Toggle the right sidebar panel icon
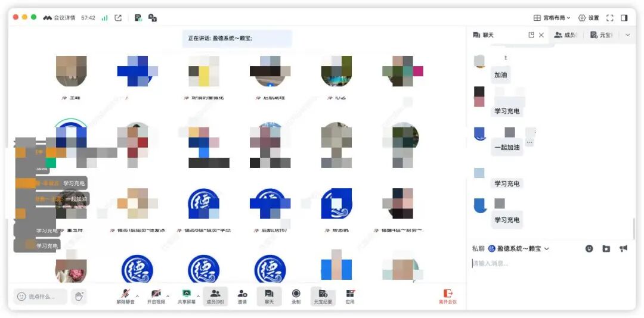Image resolution: width=644 pixels, height=318 pixels. coord(624,18)
